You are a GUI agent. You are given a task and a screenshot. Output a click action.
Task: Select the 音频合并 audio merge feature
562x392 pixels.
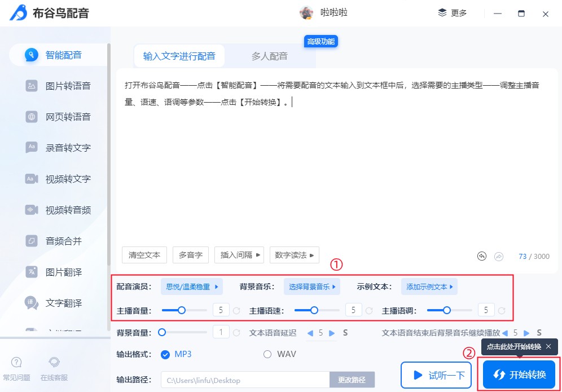(x=51, y=241)
